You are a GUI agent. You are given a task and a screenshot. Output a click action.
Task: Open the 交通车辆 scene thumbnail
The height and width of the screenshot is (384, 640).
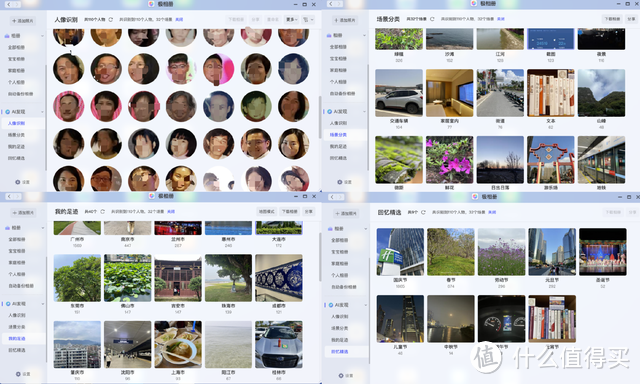(399, 93)
